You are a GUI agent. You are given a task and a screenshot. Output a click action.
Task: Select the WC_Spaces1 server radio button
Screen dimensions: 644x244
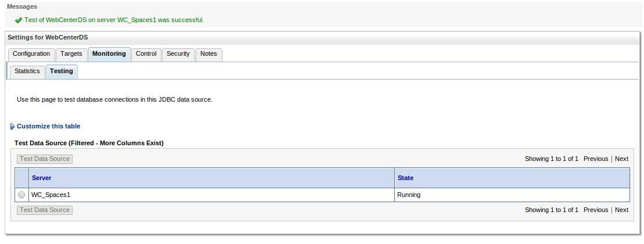coord(21,195)
